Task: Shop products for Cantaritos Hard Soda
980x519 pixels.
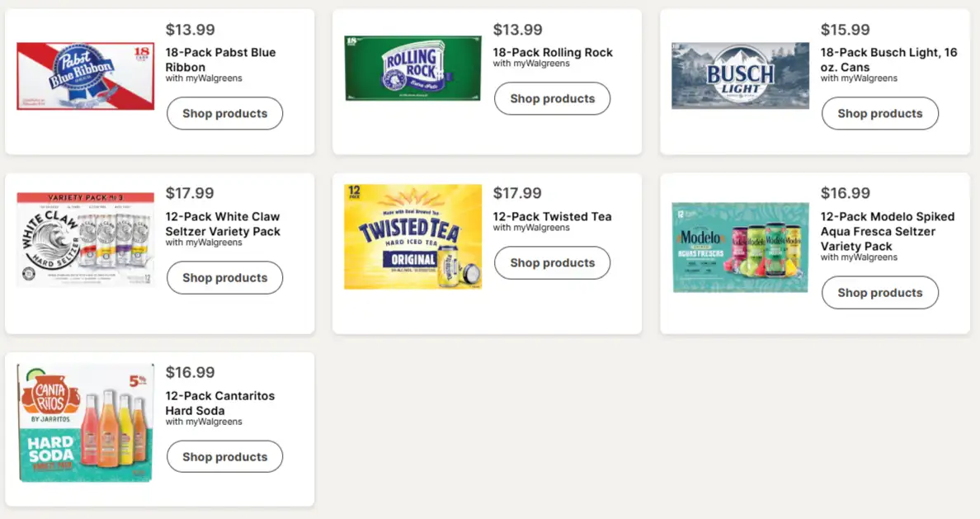Action: [225, 456]
